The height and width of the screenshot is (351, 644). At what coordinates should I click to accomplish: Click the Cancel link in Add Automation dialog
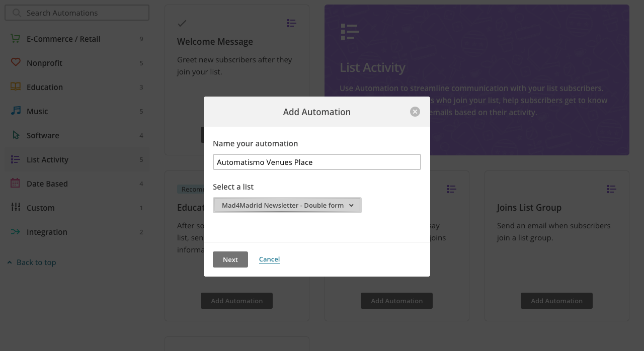click(269, 259)
